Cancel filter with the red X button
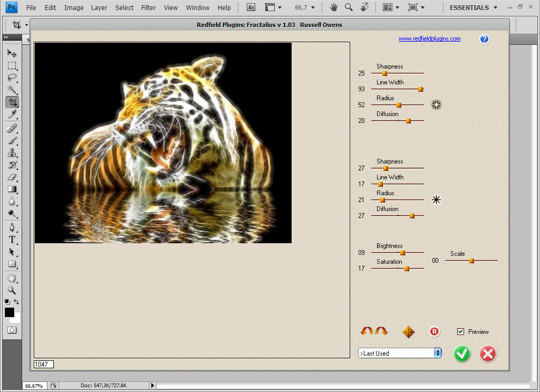 (488, 353)
